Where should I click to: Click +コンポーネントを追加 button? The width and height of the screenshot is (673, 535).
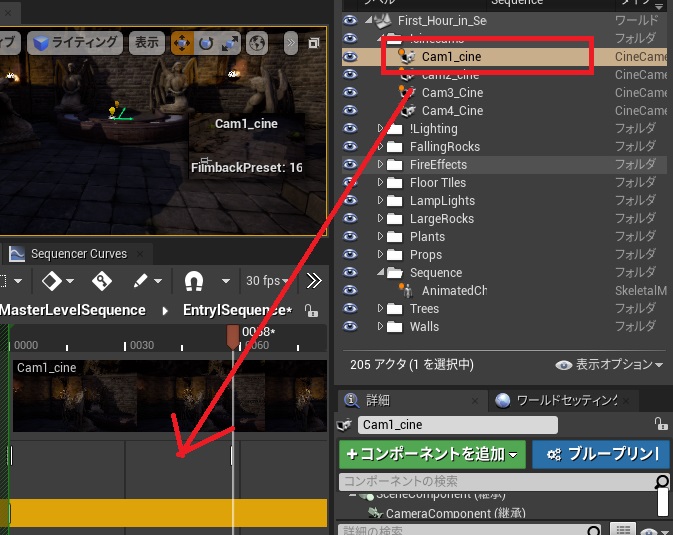(x=432, y=454)
